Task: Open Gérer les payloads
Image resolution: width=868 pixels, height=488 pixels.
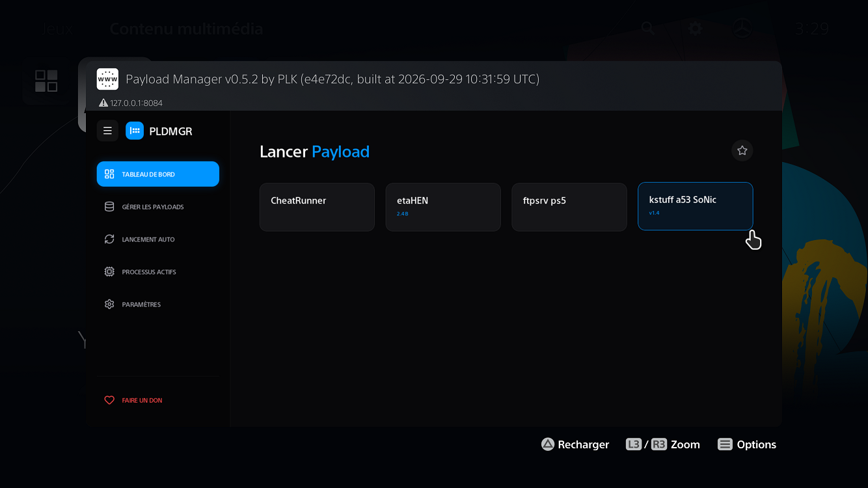Action: (x=158, y=207)
